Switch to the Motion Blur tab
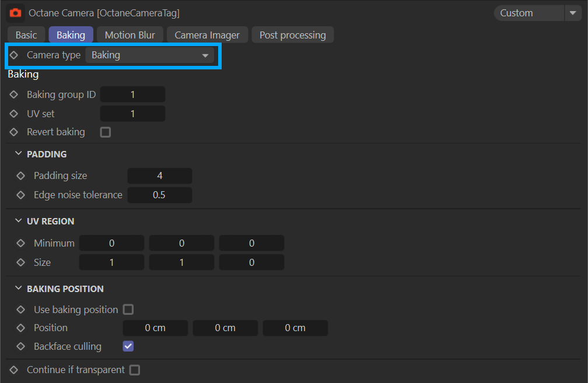Image resolution: width=588 pixels, height=383 pixels. (129, 35)
